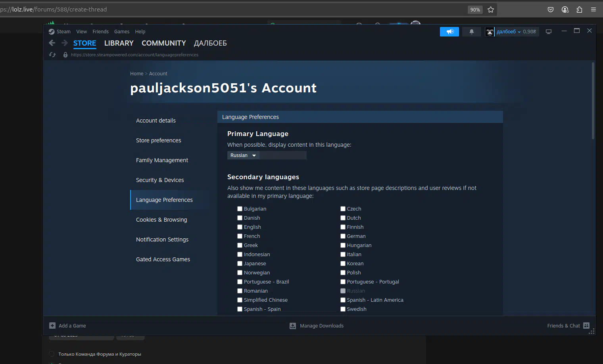Viewport: 603px width, 364px height.
Task: Maximize the Steam window
Action: 577,31
